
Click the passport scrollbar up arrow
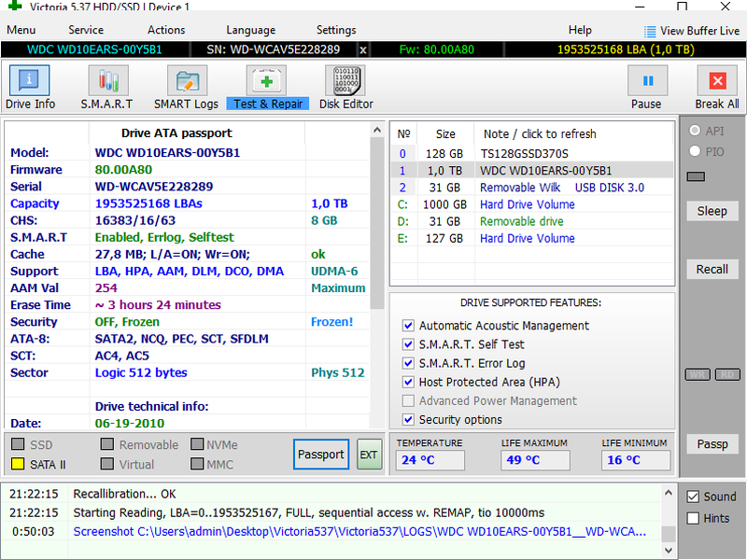click(x=377, y=130)
